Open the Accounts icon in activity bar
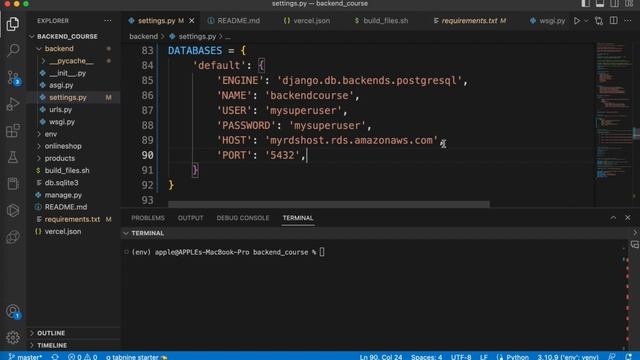The width and height of the screenshot is (640, 360). 13,312
